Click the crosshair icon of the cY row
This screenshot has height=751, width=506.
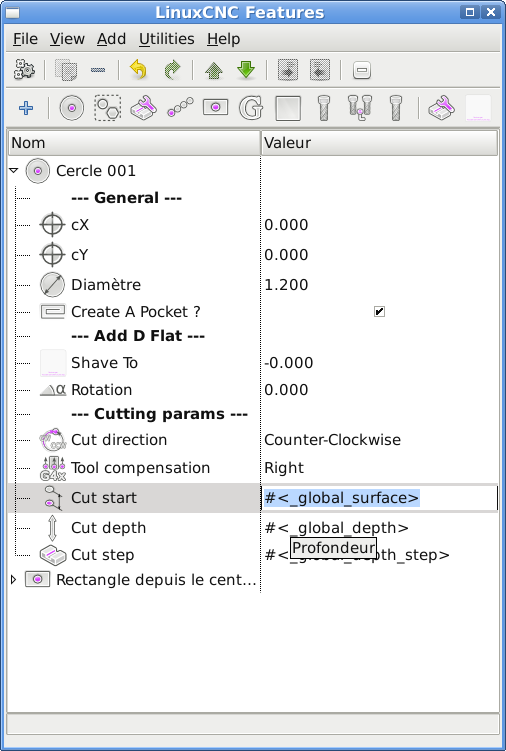point(52,255)
